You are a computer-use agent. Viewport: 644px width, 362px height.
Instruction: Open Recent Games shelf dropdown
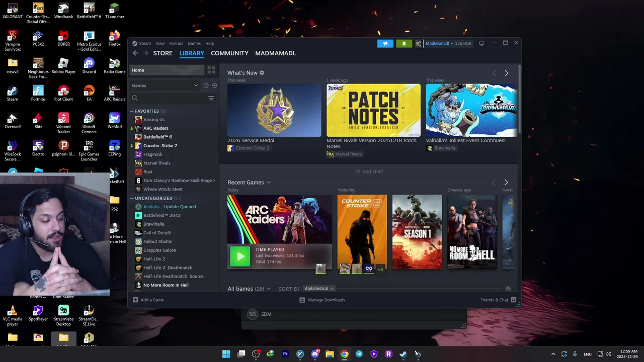pos(269,183)
